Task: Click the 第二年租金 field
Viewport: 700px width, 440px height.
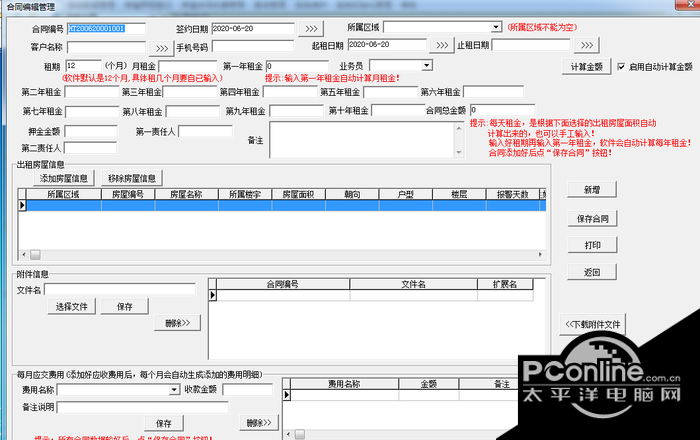Action: [92, 92]
